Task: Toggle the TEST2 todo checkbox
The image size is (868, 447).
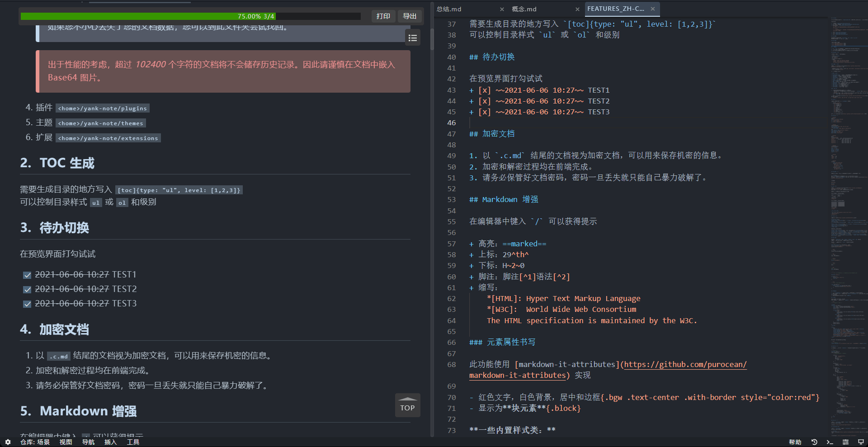Action: point(27,290)
